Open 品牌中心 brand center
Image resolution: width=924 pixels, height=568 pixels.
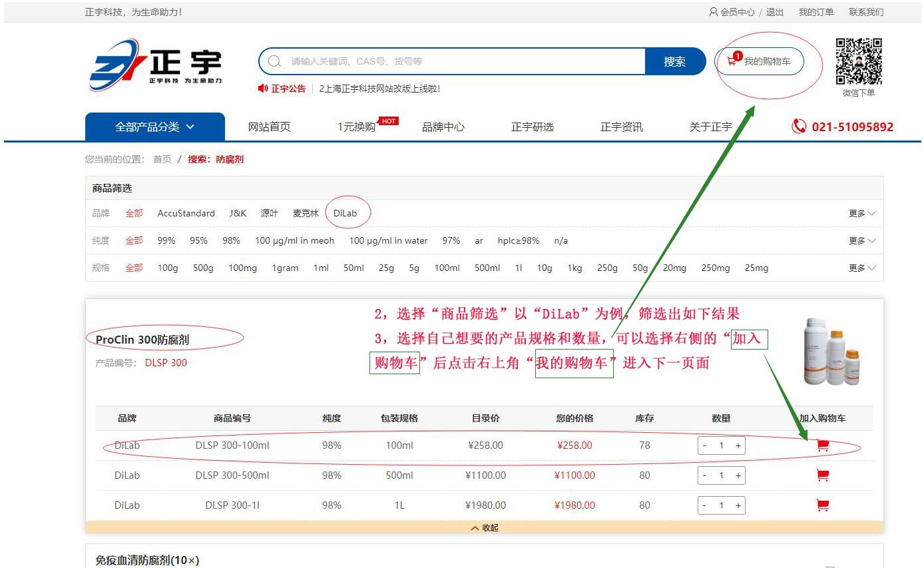click(x=443, y=127)
